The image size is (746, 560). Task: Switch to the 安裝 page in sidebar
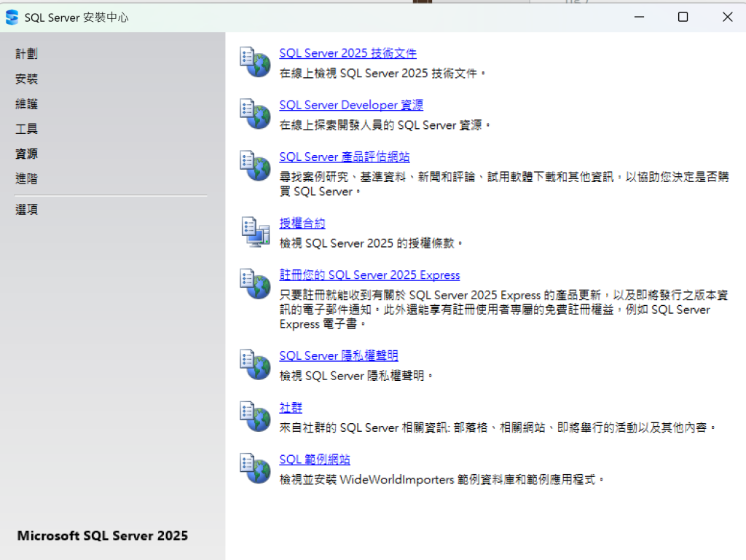point(27,79)
